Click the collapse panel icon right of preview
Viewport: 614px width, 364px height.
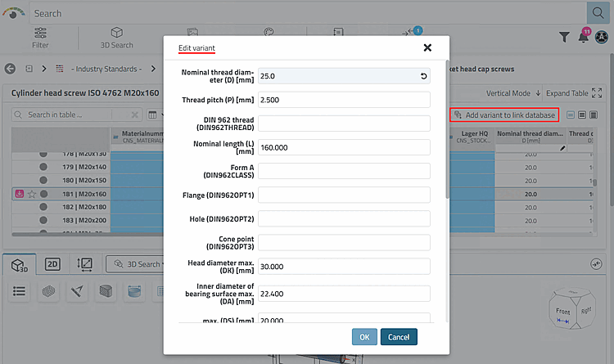pos(596,264)
